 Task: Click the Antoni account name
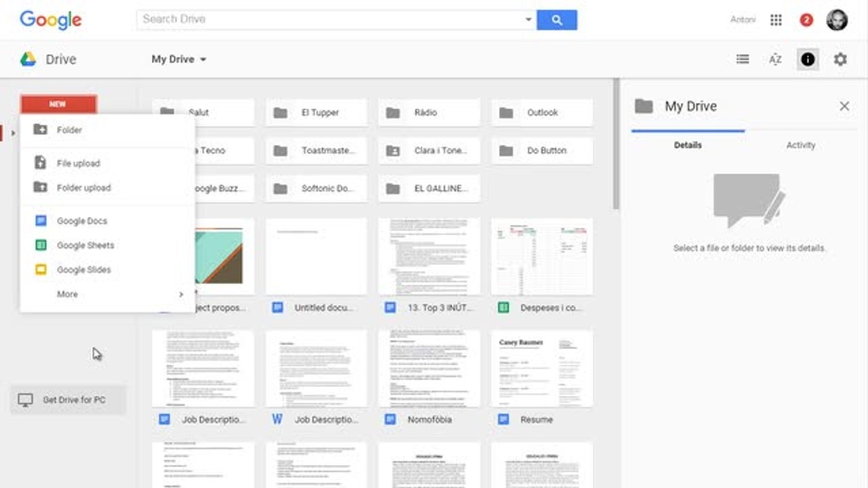pyautogui.click(x=743, y=20)
